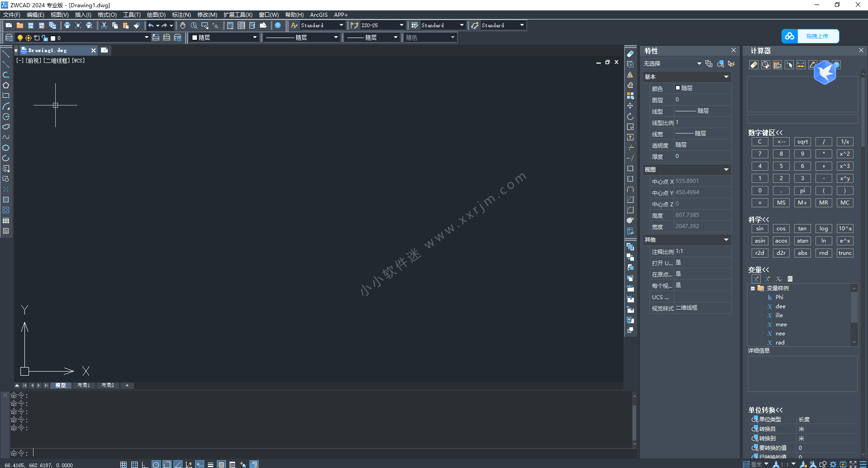Viewport: 868px width, 468px height.
Task: Toggle polar tracking in status bar
Action: [156, 464]
